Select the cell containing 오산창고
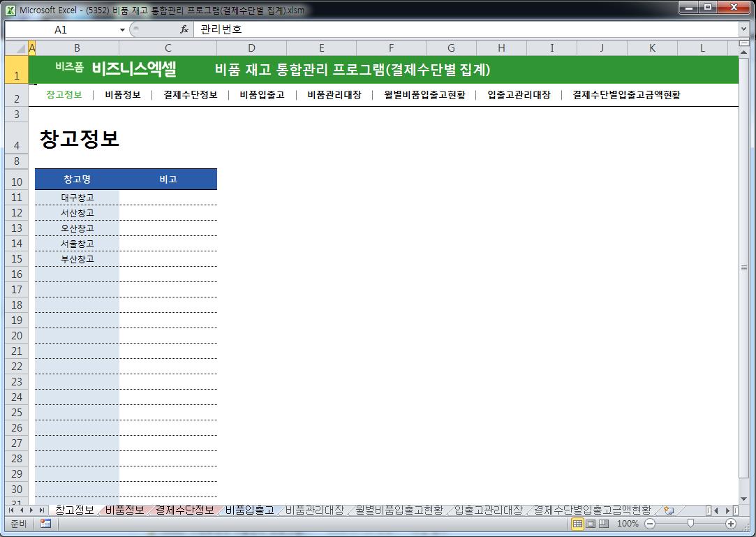This screenshot has width=756, height=537. [x=77, y=228]
